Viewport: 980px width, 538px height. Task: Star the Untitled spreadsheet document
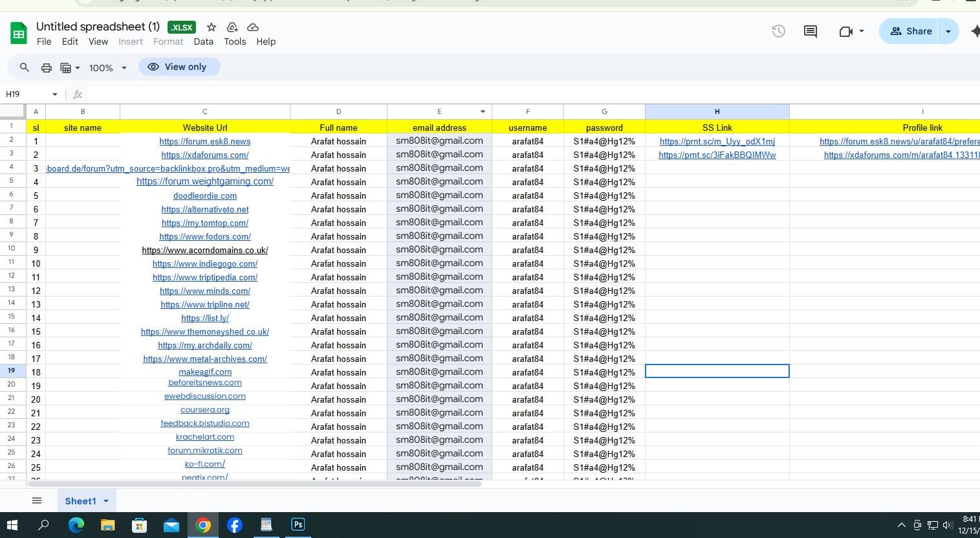[212, 27]
